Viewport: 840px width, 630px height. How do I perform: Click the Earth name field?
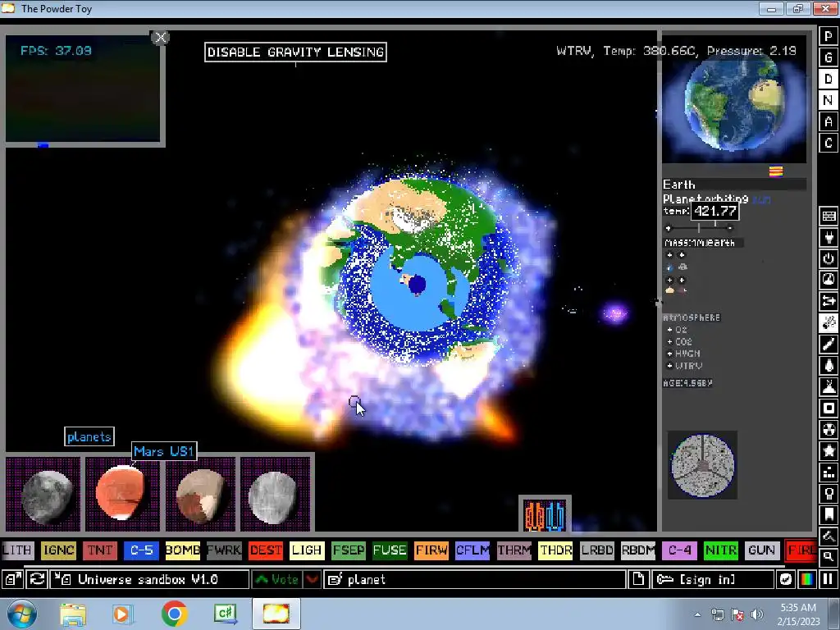[734, 185]
